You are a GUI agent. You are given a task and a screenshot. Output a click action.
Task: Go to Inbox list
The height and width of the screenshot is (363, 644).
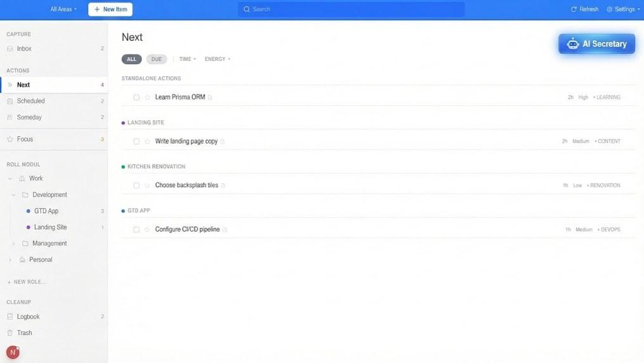click(x=54, y=48)
